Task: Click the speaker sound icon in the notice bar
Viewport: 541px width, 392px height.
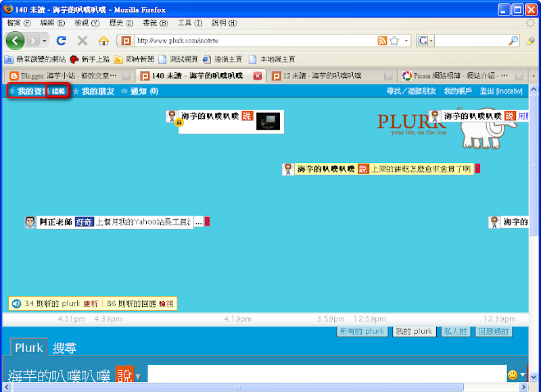Action: [x=16, y=303]
